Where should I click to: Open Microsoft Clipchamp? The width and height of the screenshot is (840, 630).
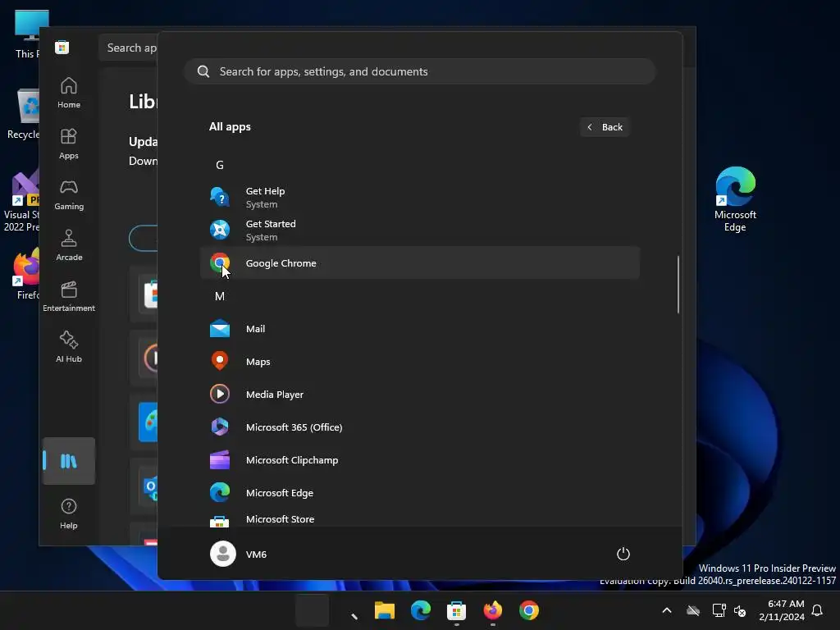419,459
